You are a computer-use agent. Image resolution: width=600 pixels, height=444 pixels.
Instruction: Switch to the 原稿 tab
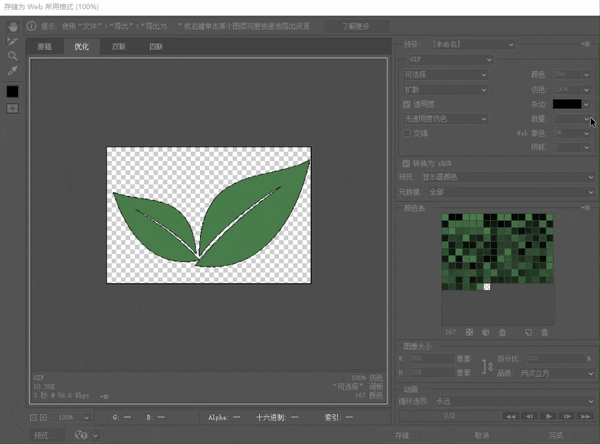[x=44, y=47]
